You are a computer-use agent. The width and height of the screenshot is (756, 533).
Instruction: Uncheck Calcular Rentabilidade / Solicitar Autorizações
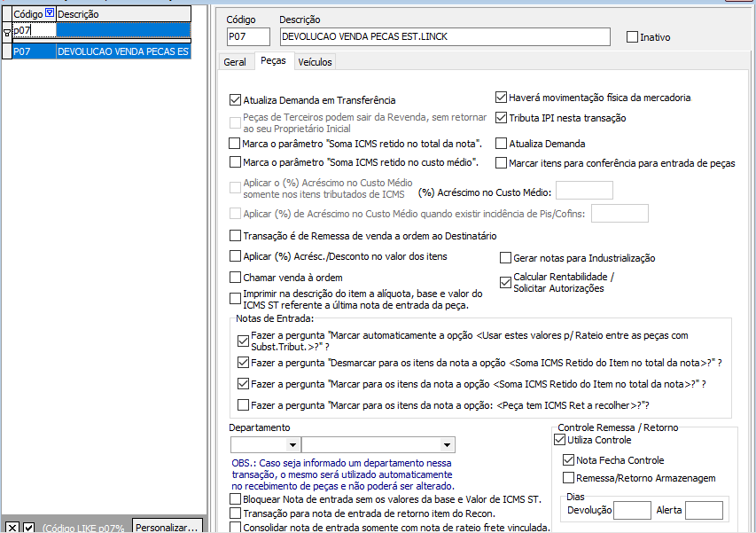505,282
